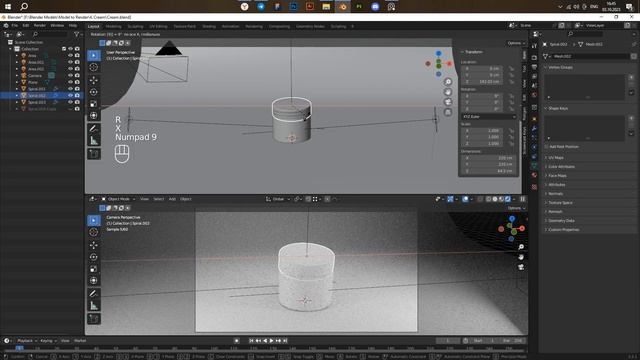Select the Cursor tool in the lower camera viewport

point(94,232)
